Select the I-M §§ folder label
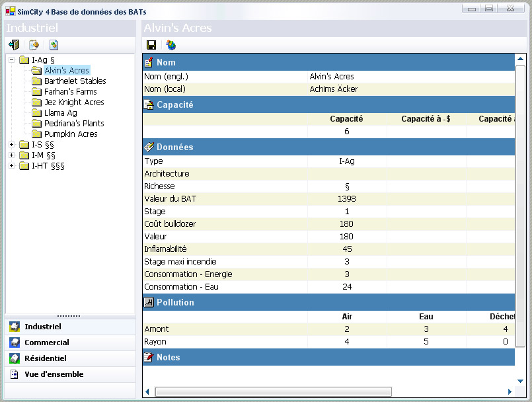532x402 pixels. (44, 155)
